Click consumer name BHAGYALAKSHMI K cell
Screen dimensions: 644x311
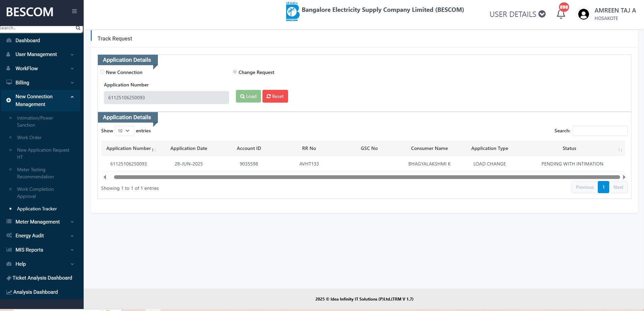pyautogui.click(x=429, y=164)
